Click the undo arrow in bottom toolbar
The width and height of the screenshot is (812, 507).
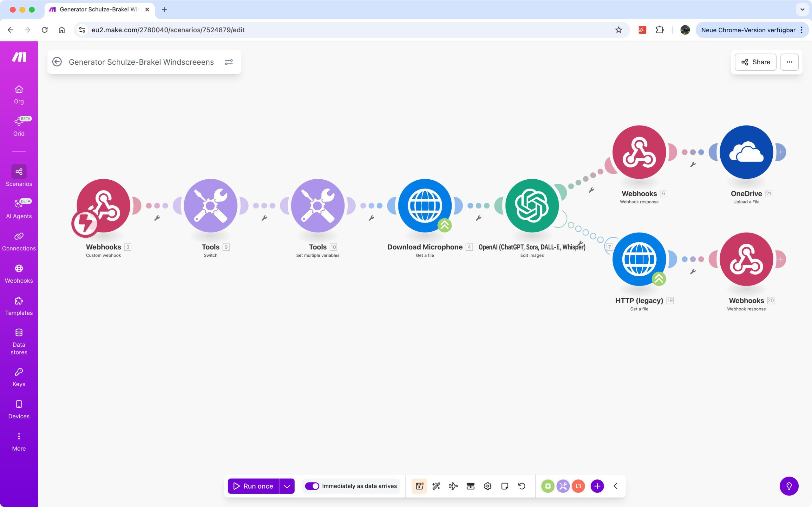[522, 486]
